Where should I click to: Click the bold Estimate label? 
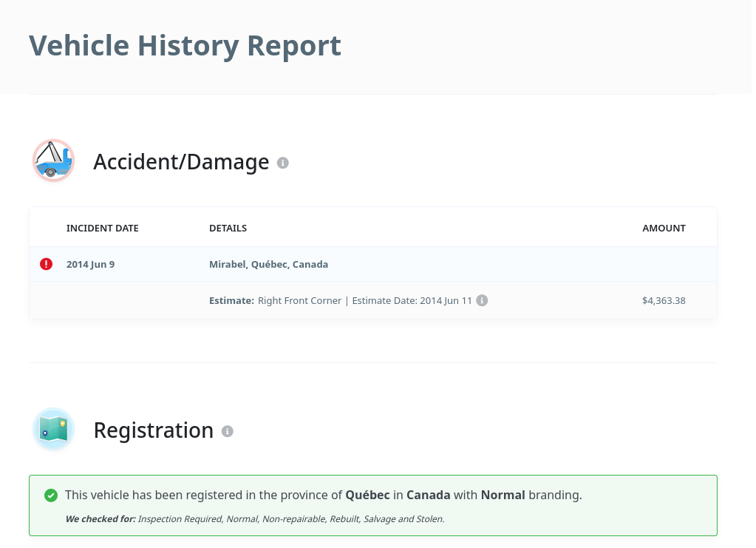231,301
